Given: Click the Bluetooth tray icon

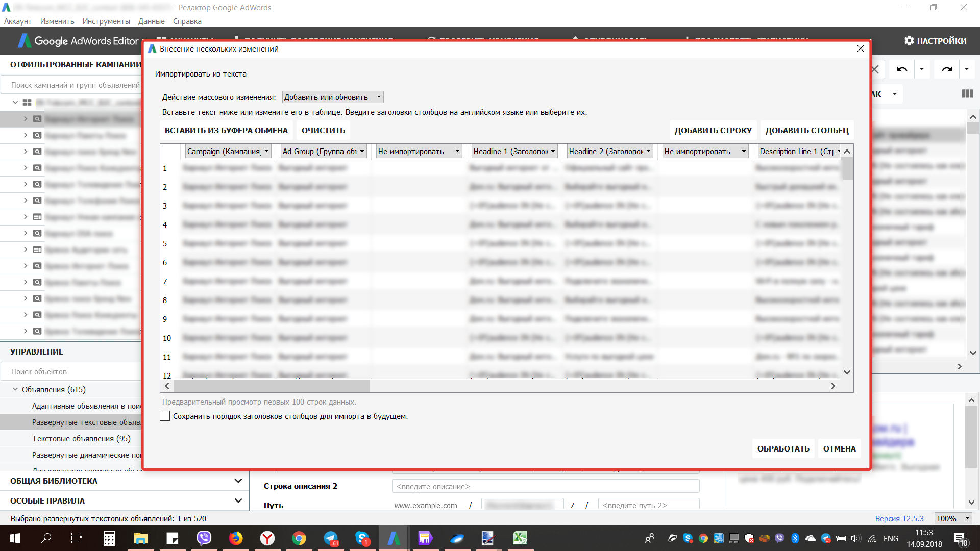Looking at the screenshot, I should [x=795, y=538].
